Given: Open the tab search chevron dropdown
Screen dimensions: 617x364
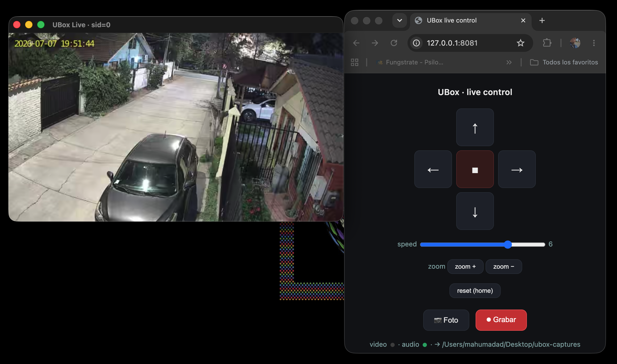Looking at the screenshot, I should [399, 20].
